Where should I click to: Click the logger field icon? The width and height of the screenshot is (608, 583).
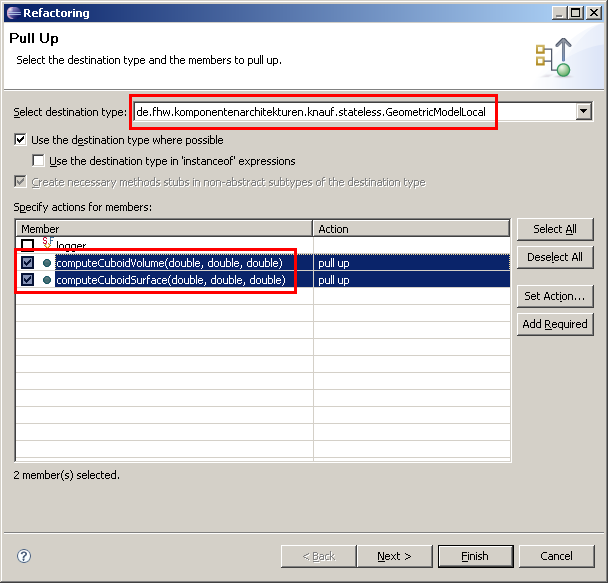point(47,244)
